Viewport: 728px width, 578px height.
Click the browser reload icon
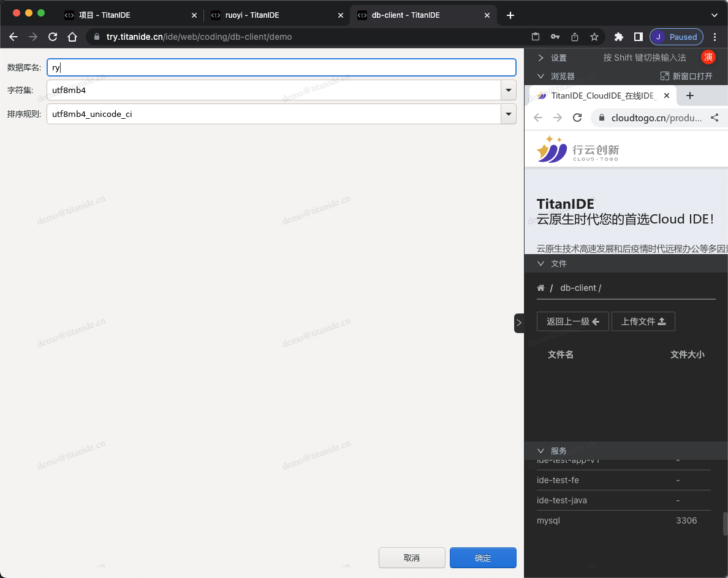[x=53, y=37]
